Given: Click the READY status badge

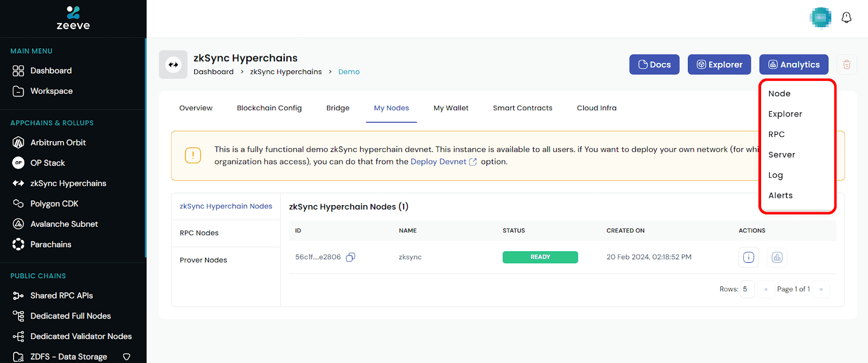Looking at the screenshot, I should click(540, 257).
